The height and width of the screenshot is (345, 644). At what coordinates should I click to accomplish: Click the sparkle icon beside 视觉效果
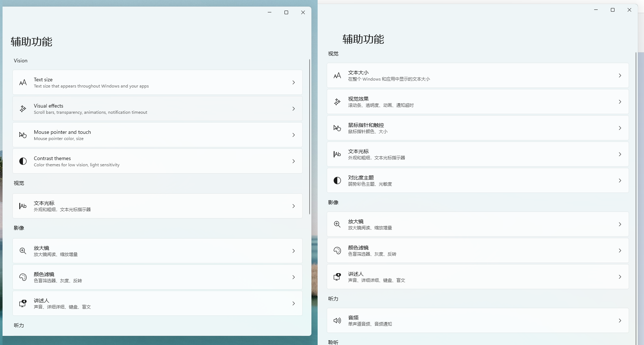[x=337, y=102]
